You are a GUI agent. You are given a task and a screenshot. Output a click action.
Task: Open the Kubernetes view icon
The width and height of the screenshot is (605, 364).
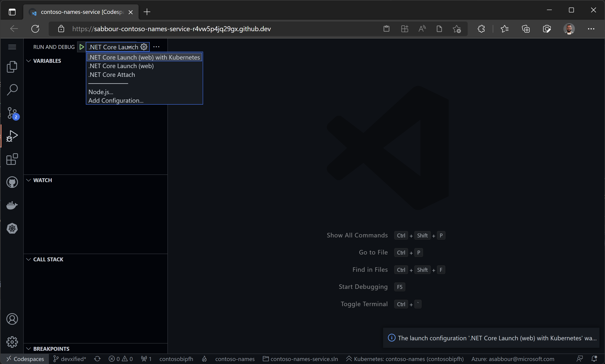click(x=12, y=228)
